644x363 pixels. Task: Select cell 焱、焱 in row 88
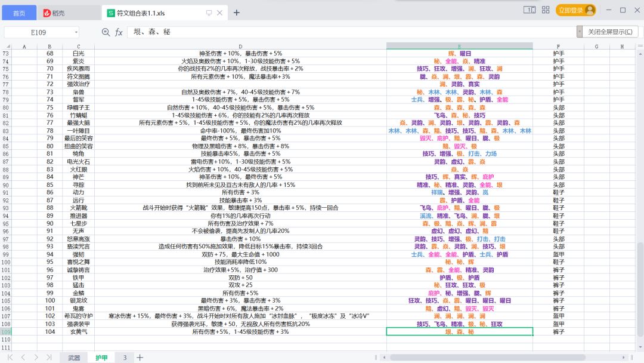coord(460,170)
